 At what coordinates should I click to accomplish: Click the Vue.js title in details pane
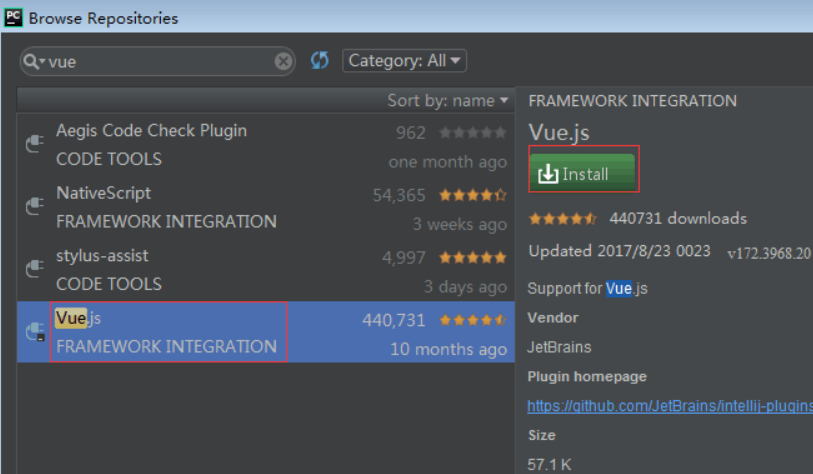pyautogui.click(x=559, y=133)
